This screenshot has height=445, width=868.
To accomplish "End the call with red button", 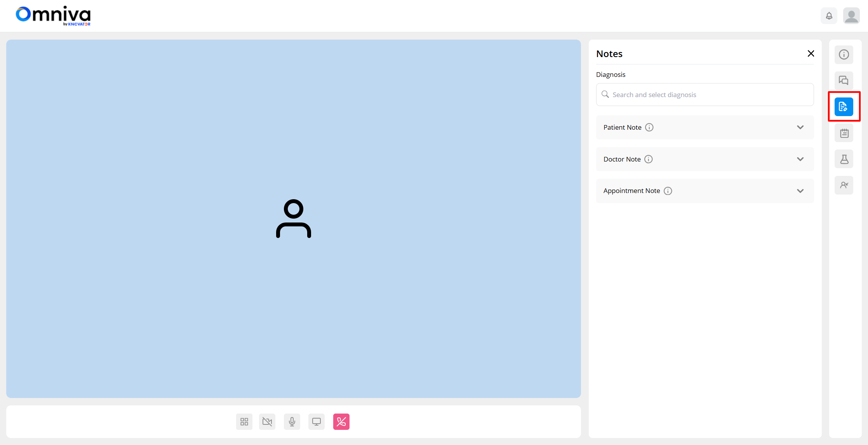I will 341,422.
